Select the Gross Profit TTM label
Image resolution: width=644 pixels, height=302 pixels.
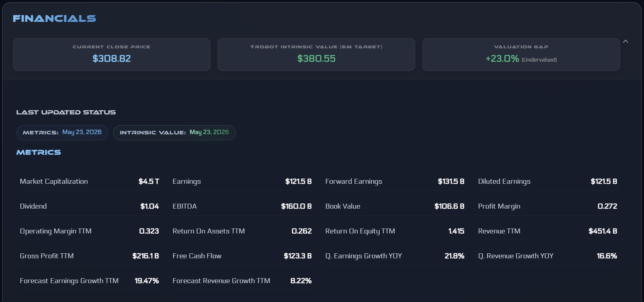click(x=47, y=256)
